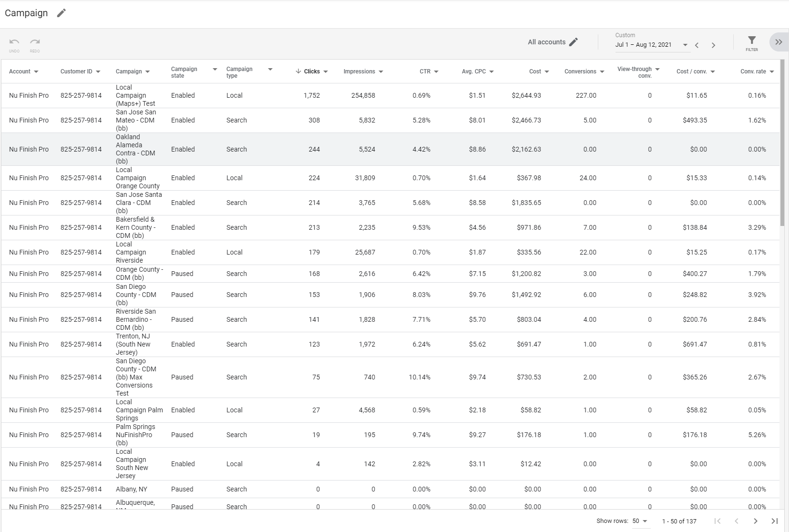Click the Undo arrow icon

pyautogui.click(x=14, y=42)
